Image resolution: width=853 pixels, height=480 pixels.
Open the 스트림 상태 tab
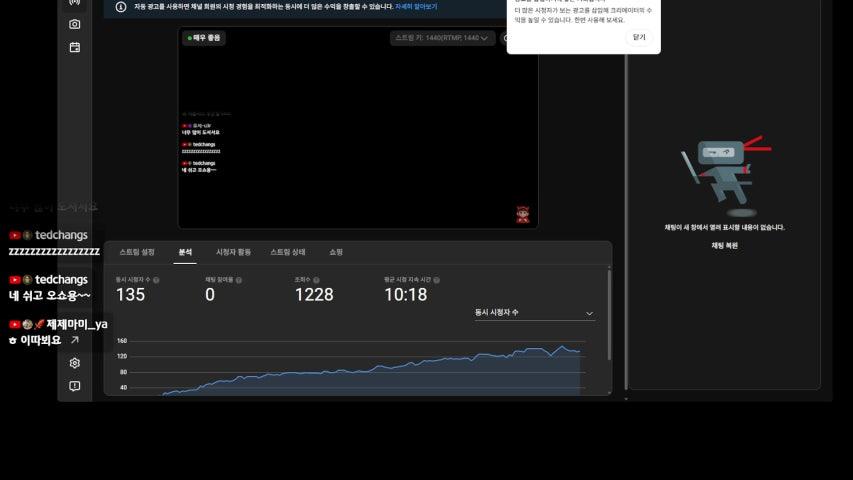coord(288,252)
